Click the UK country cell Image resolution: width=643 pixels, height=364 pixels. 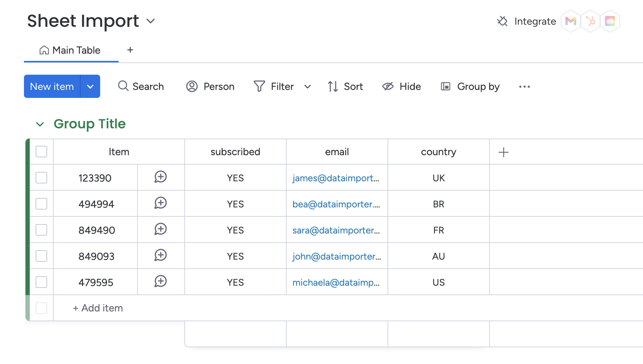click(439, 178)
